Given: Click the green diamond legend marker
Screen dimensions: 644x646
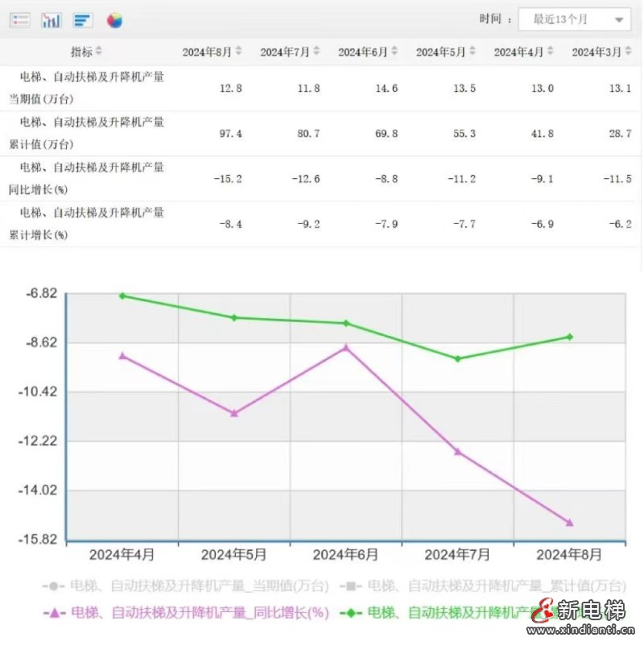Looking at the screenshot, I should pos(350,613).
